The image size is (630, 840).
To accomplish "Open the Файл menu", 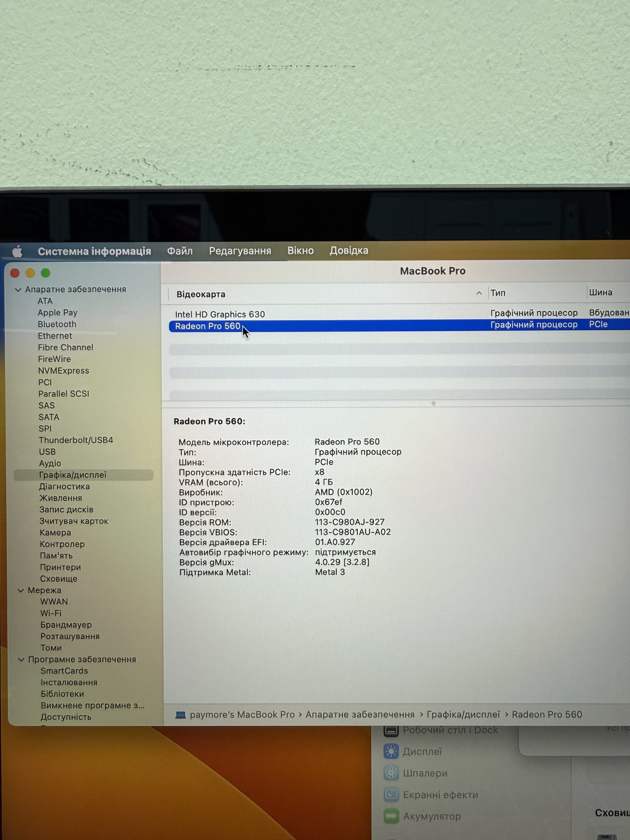I will pos(180,251).
